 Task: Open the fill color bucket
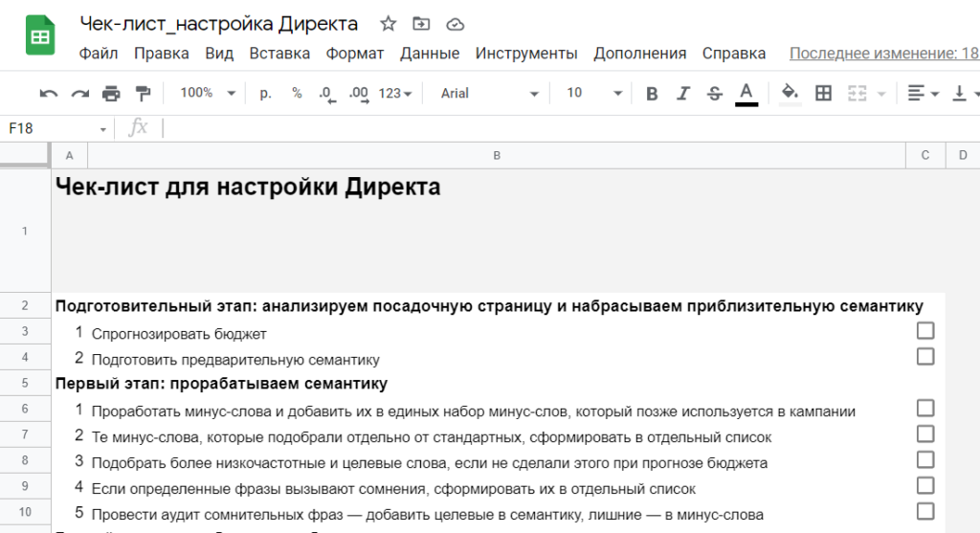point(790,95)
